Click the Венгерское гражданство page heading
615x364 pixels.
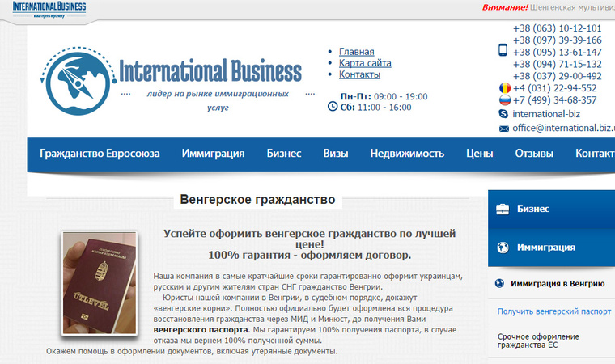click(x=257, y=199)
